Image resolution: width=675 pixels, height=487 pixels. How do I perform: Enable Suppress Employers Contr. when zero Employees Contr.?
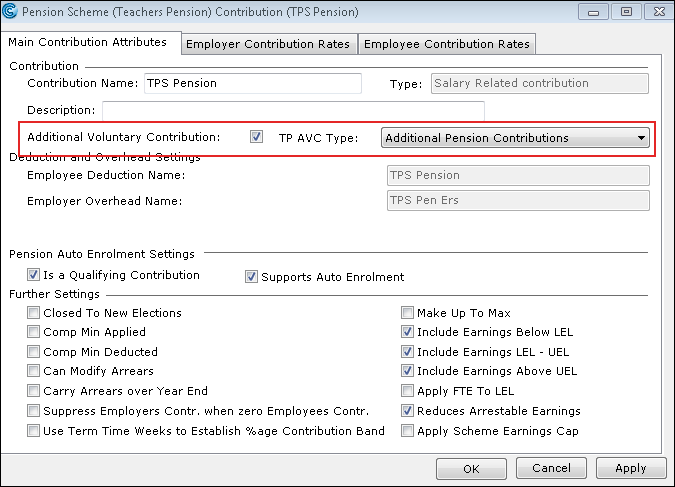click(x=33, y=411)
